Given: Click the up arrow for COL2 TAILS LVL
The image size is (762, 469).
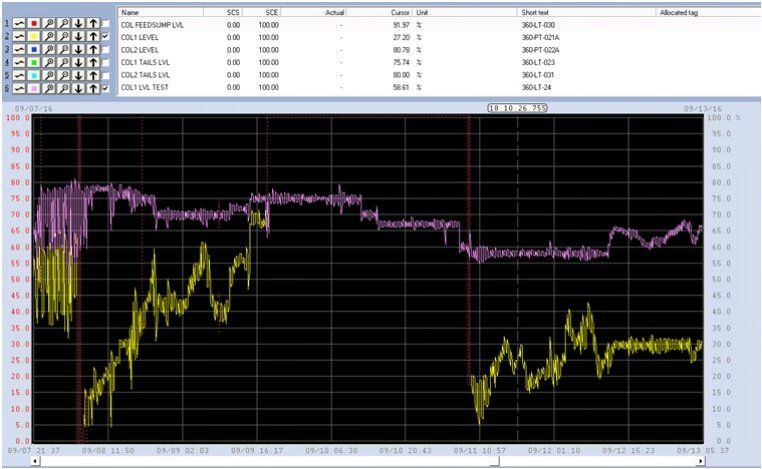Looking at the screenshot, I should pyautogui.click(x=93, y=76).
